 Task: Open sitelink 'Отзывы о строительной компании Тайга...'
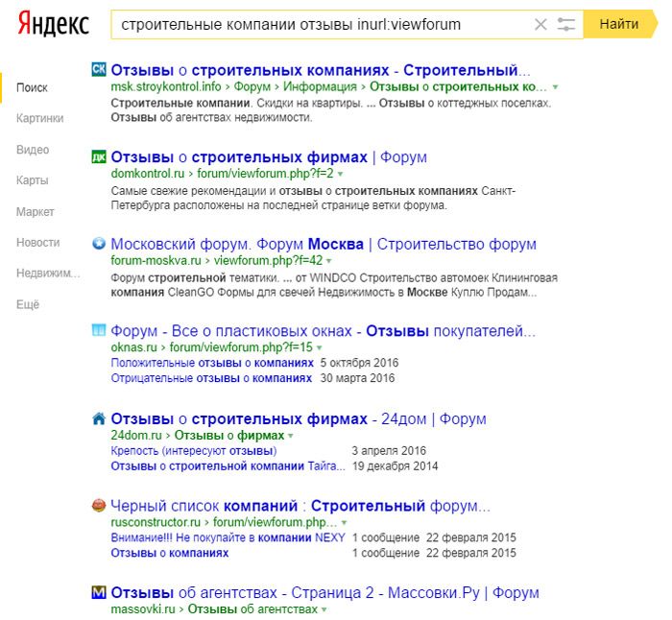(228, 466)
